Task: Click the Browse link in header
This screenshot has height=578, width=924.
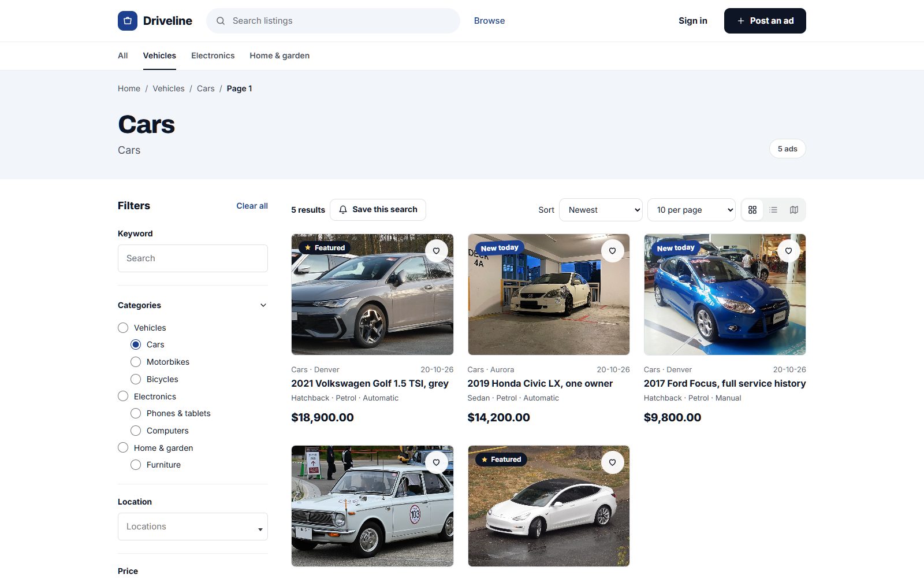Action: tap(489, 21)
